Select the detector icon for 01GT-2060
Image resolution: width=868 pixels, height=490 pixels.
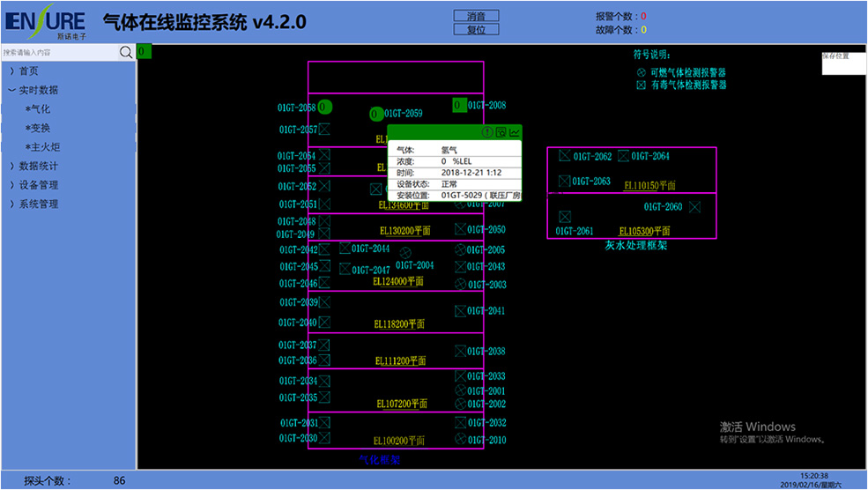[x=694, y=207]
